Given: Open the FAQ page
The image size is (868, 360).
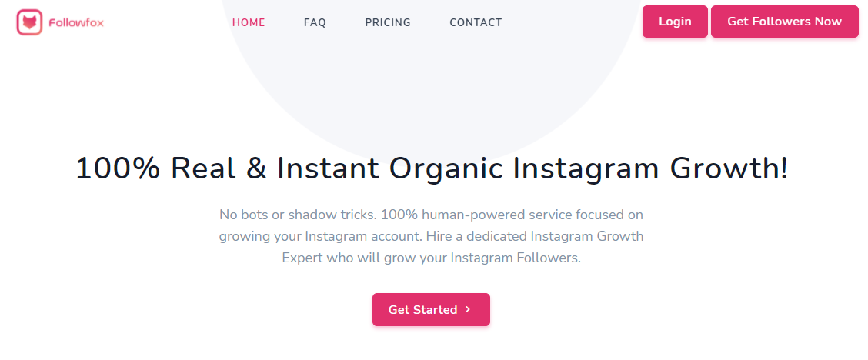Looking at the screenshot, I should pyautogui.click(x=315, y=22).
